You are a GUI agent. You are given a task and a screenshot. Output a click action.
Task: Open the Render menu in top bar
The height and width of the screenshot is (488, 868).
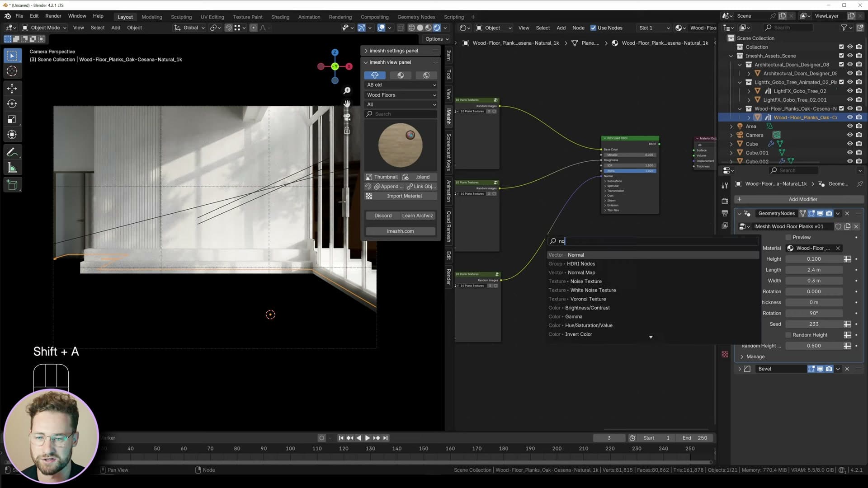point(53,16)
